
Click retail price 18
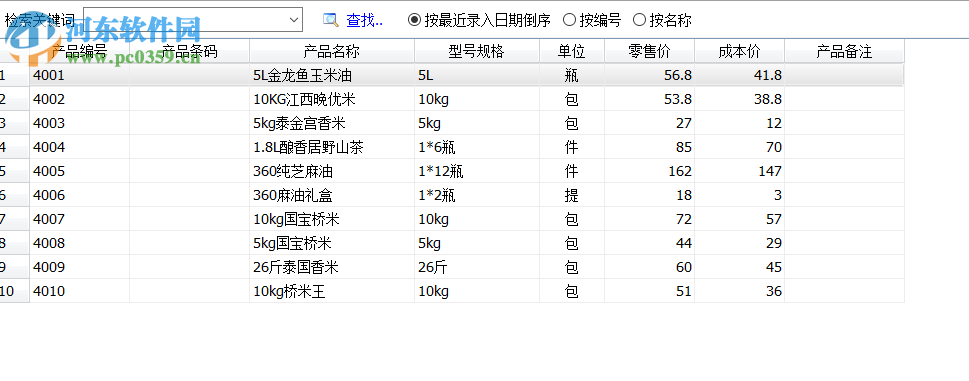pyautogui.click(x=683, y=195)
